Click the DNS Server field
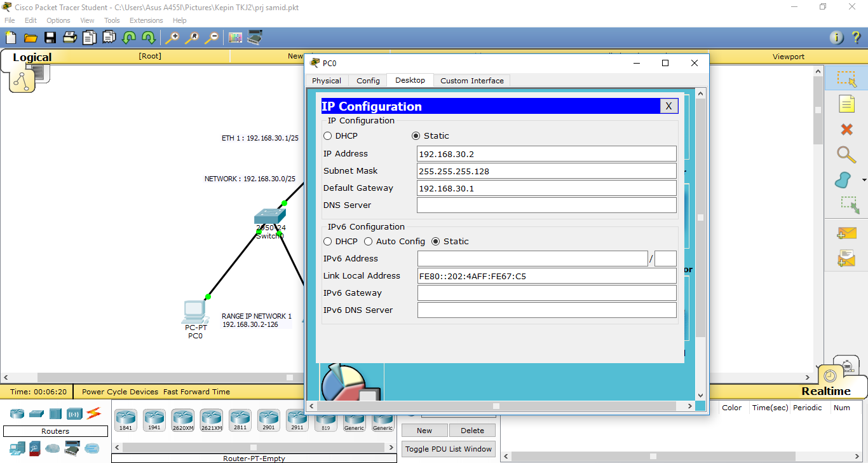The width and height of the screenshot is (868, 463). click(x=547, y=205)
